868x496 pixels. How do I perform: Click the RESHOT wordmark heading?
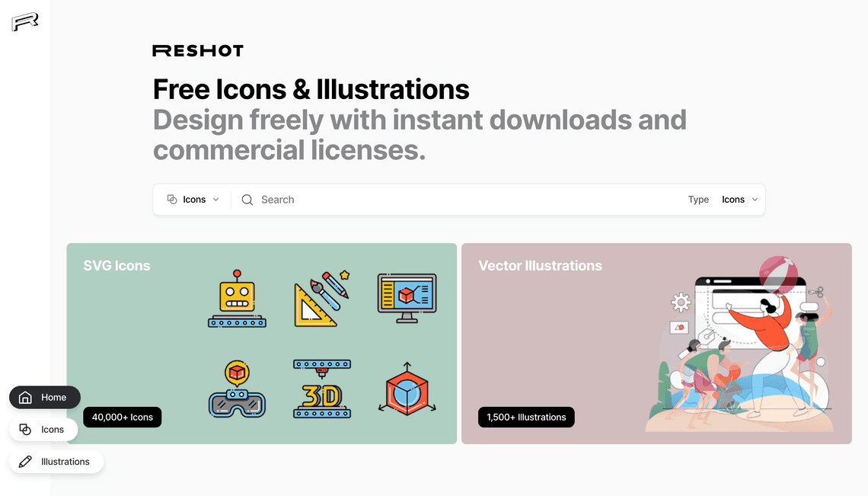click(198, 51)
